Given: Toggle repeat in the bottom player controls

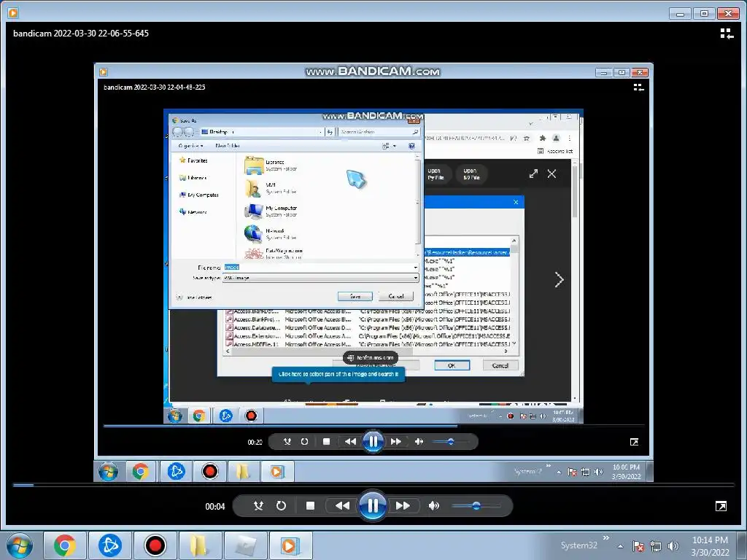Looking at the screenshot, I should (x=281, y=506).
